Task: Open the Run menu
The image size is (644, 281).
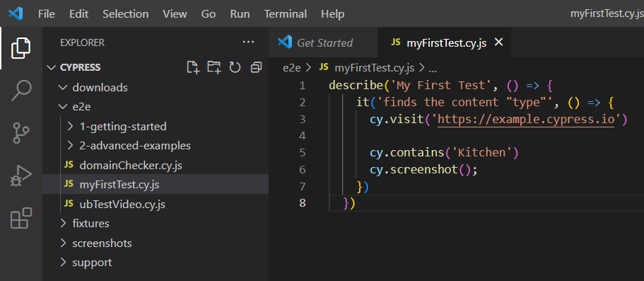Action: click(240, 13)
